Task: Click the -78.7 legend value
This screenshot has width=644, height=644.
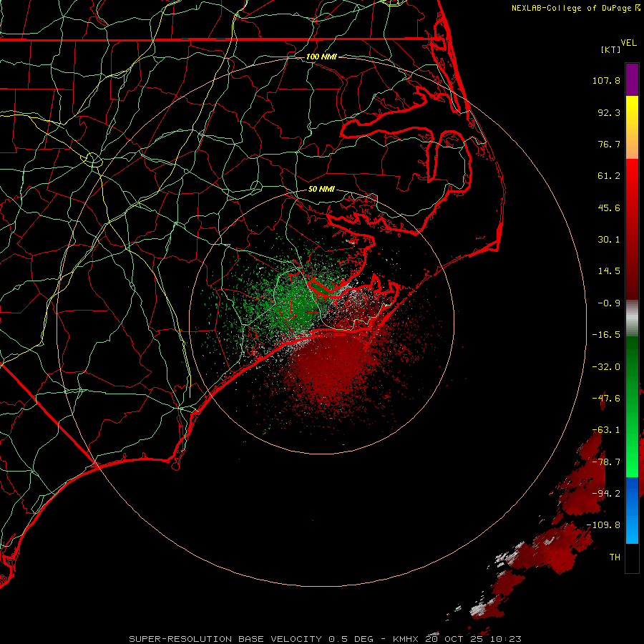Action: coord(606,462)
